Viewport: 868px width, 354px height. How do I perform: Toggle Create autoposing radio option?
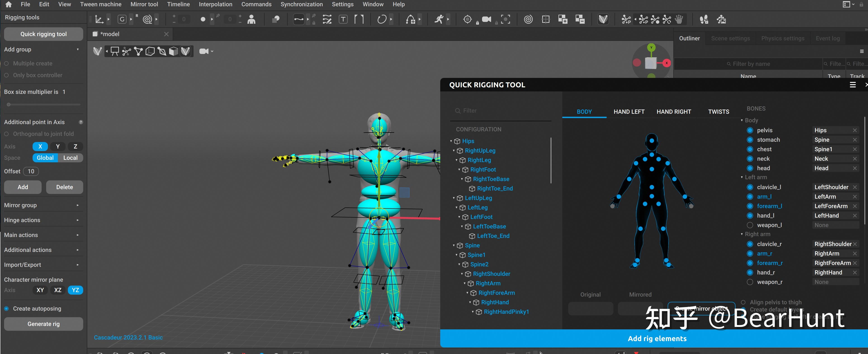tap(6, 309)
